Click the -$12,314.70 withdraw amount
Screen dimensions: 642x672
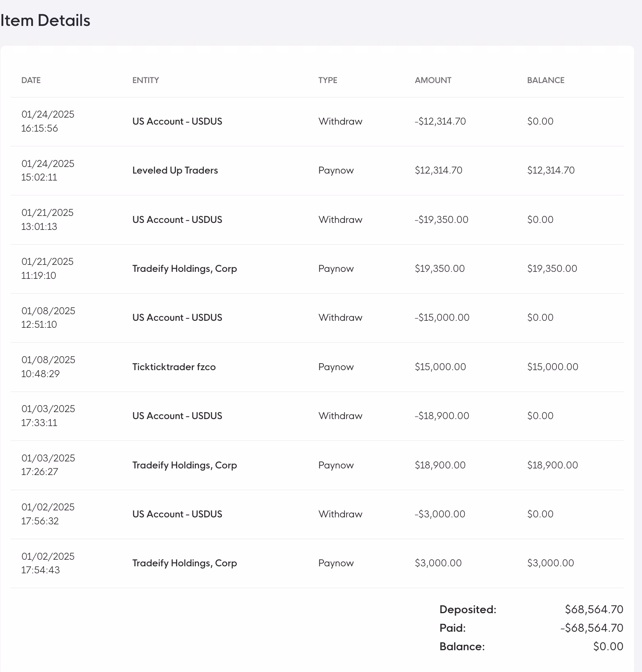point(440,121)
